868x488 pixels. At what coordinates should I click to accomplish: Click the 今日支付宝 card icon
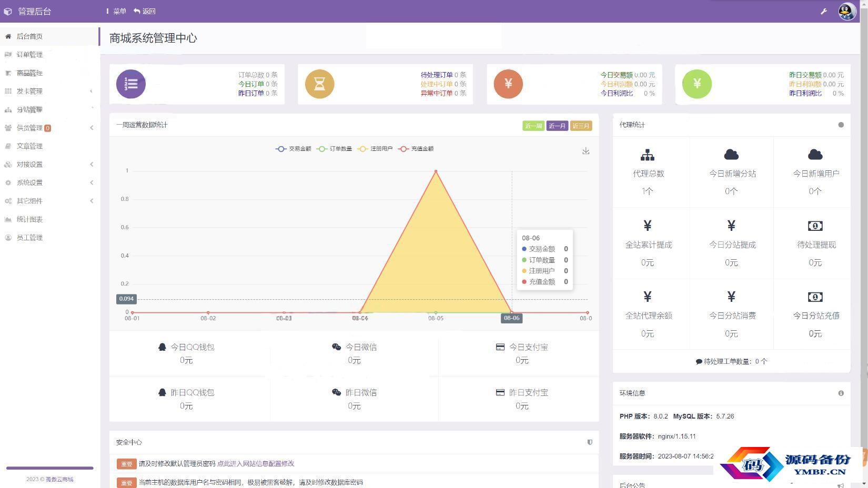point(500,347)
